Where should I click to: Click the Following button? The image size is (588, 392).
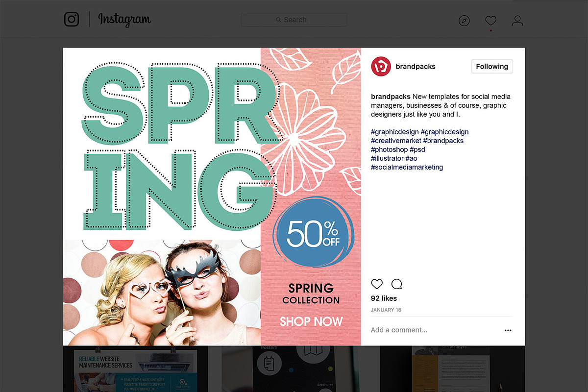tap(492, 67)
